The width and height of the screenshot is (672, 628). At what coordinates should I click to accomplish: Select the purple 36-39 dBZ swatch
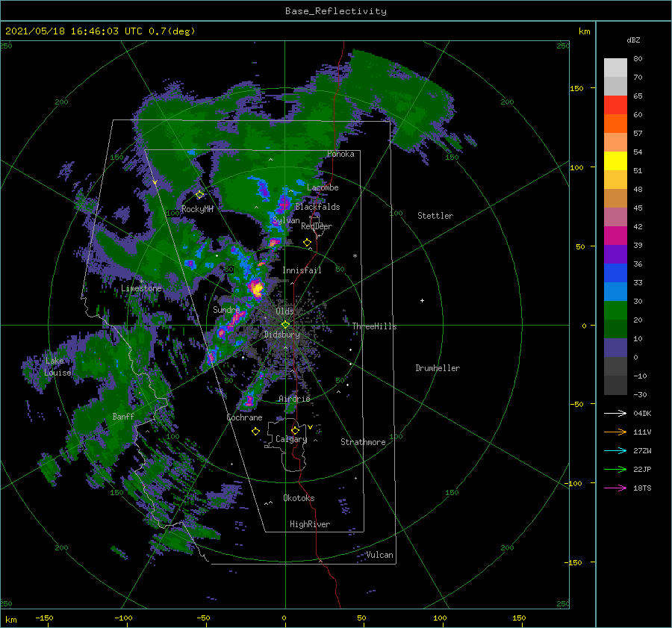pyautogui.click(x=615, y=255)
